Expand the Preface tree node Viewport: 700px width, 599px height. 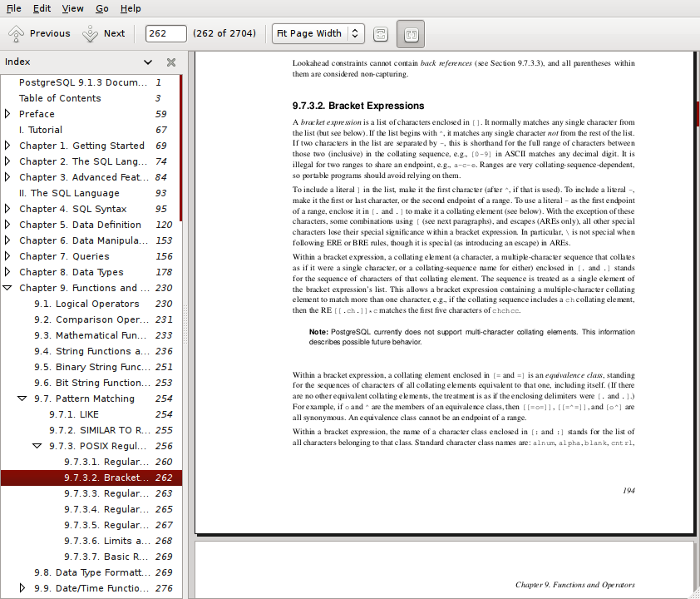pyautogui.click(x=7, y=114)
